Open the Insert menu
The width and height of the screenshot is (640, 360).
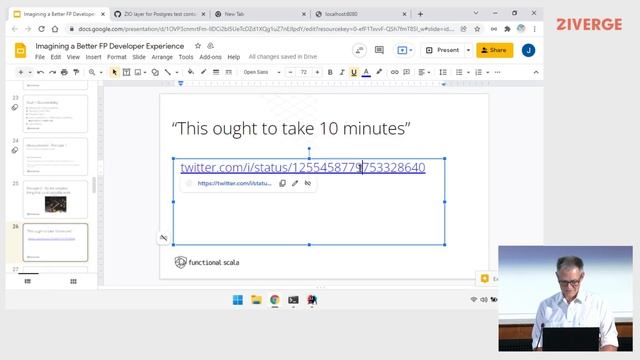93,57
